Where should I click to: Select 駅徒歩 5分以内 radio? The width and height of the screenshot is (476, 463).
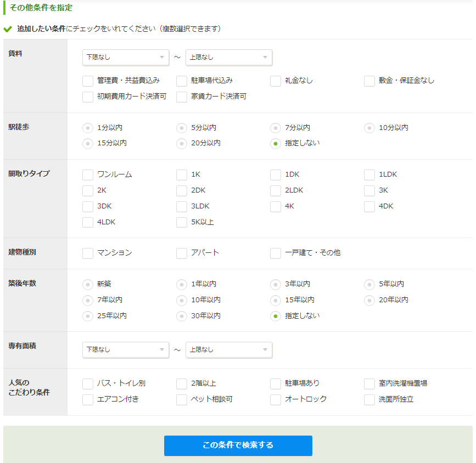182,128
